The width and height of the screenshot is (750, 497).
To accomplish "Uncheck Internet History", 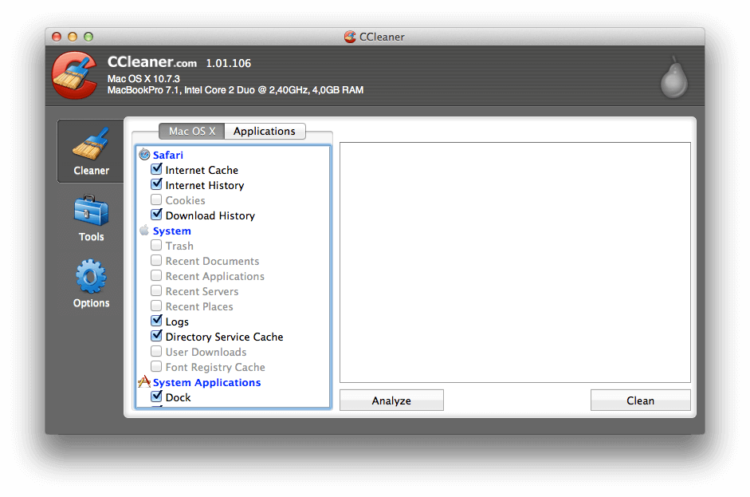I will 156,185.
